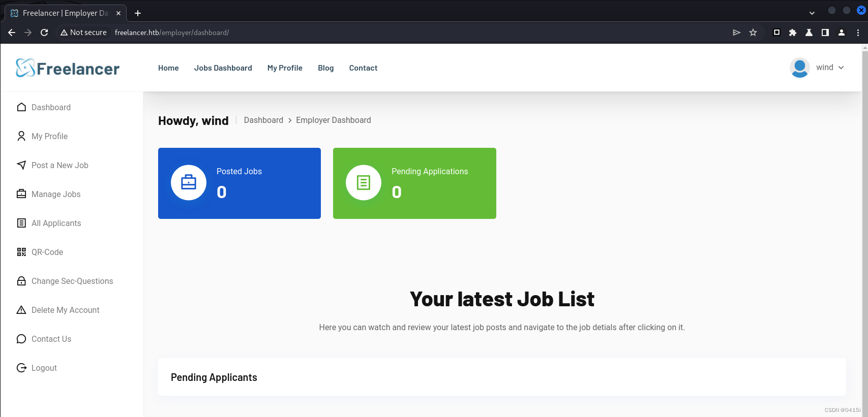Click the Logout arrow icon in sidebar
Viewport: 868px width, 417px height.
point(21,368)
